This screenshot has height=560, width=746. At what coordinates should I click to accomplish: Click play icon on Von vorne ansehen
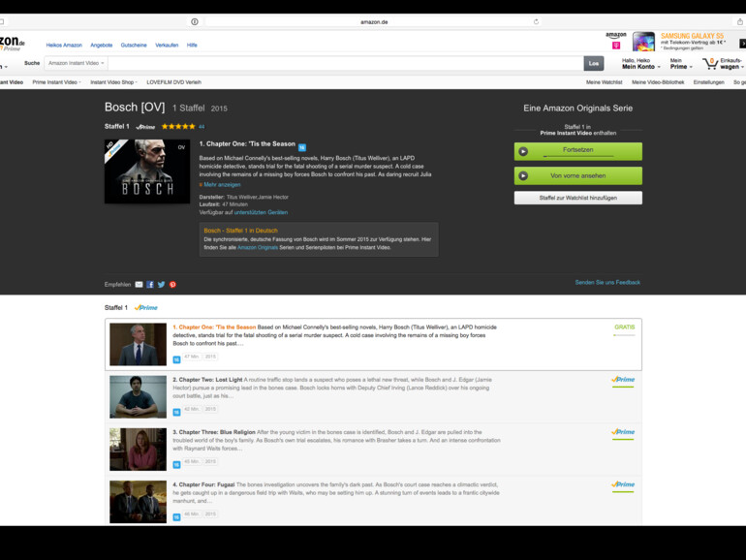point(523,175)
